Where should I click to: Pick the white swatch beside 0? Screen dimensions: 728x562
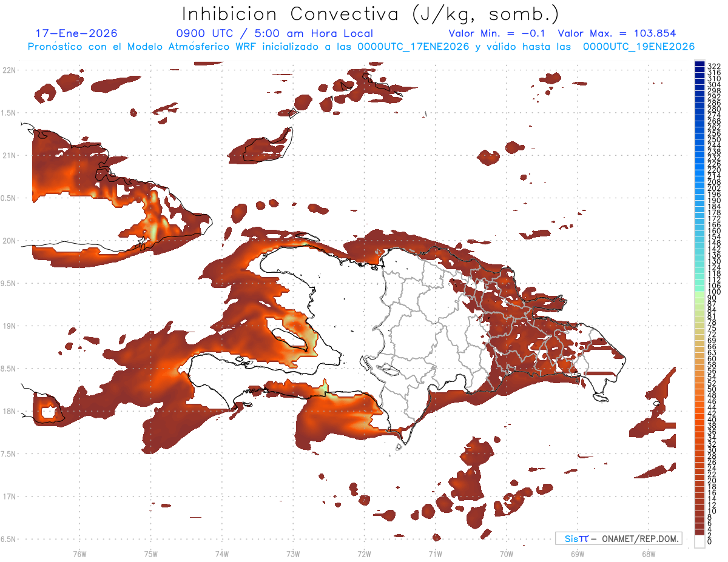click(x=699, y=541)
